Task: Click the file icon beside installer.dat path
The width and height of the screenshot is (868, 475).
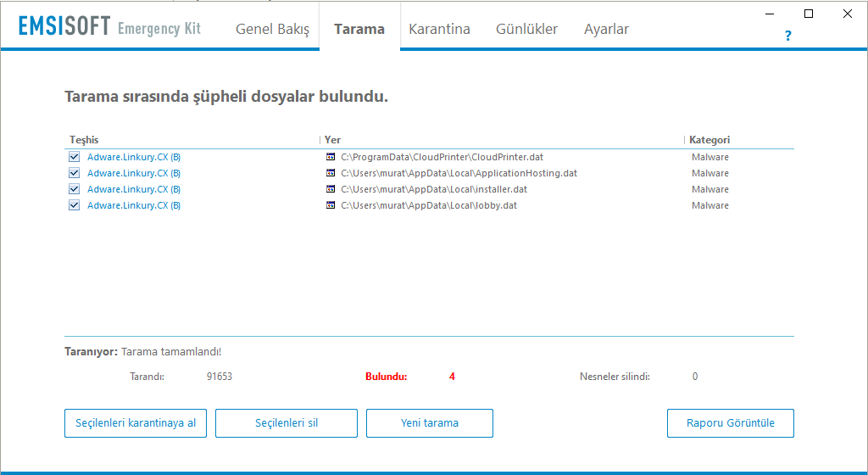Action: (x=331, y=189)
